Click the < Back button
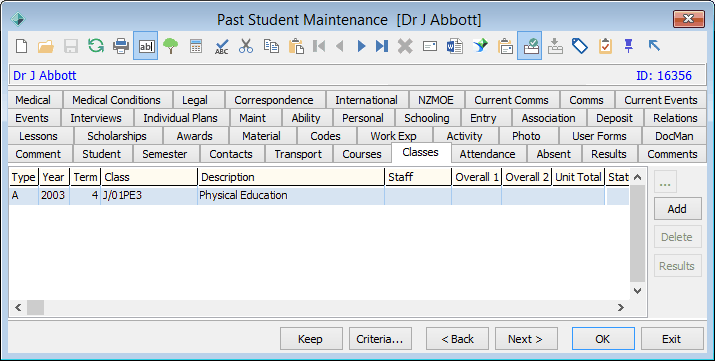The image size is (715, 361). click(x=457, y=339)
